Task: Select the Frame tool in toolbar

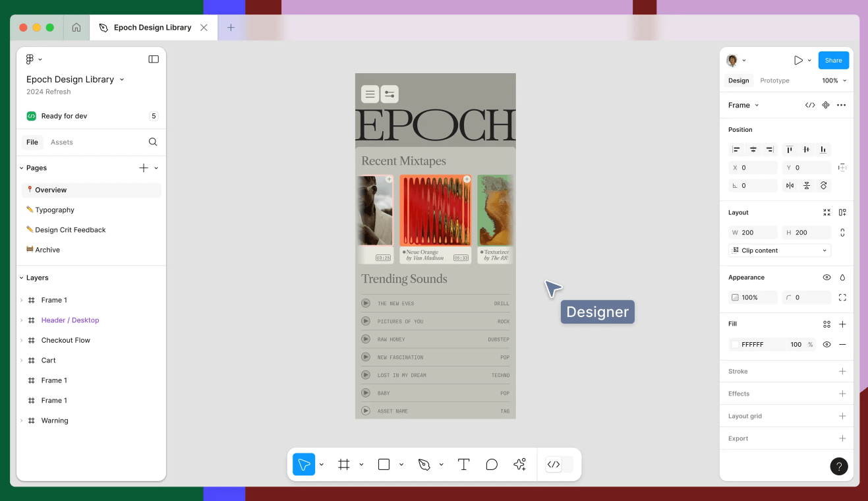Action: (x=344, y=465)
